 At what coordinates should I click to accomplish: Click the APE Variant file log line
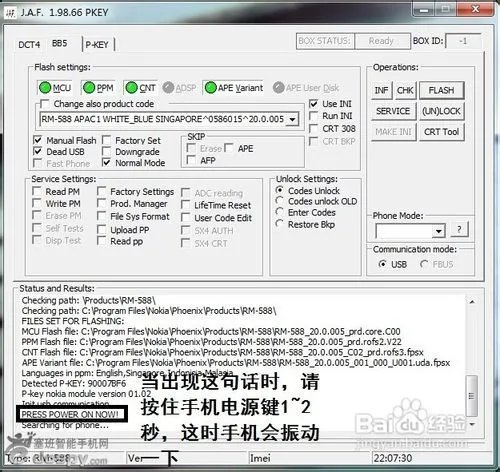pos(236,363)
